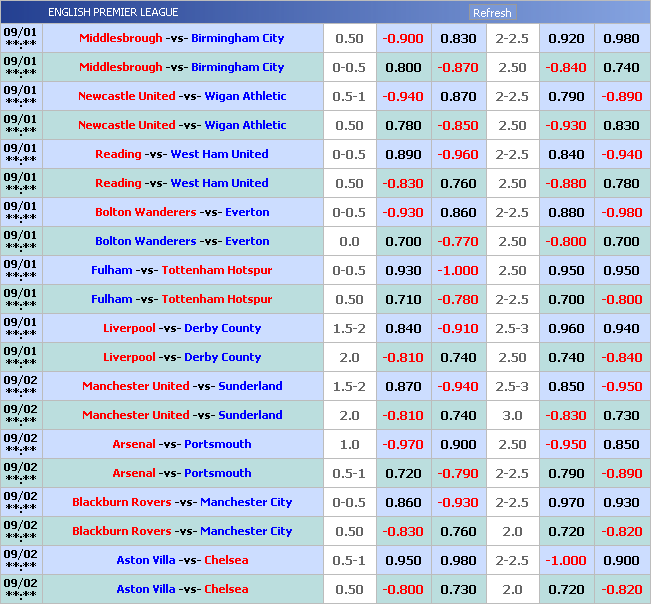The width and height of the screenshot is (651, 604).
Task: Click the 0.970 odds for Blackburn Rovers match
Action: pyautogui.click(x=566, y=503)
